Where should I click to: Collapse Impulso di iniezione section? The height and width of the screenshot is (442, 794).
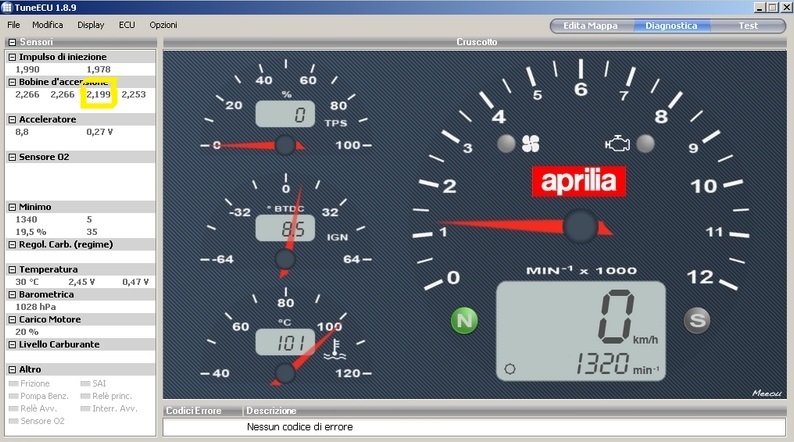[x=12, y=57]
